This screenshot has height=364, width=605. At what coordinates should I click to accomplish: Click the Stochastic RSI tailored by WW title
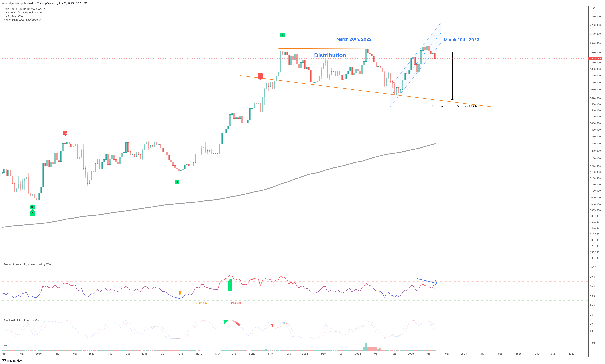[21, 320]
